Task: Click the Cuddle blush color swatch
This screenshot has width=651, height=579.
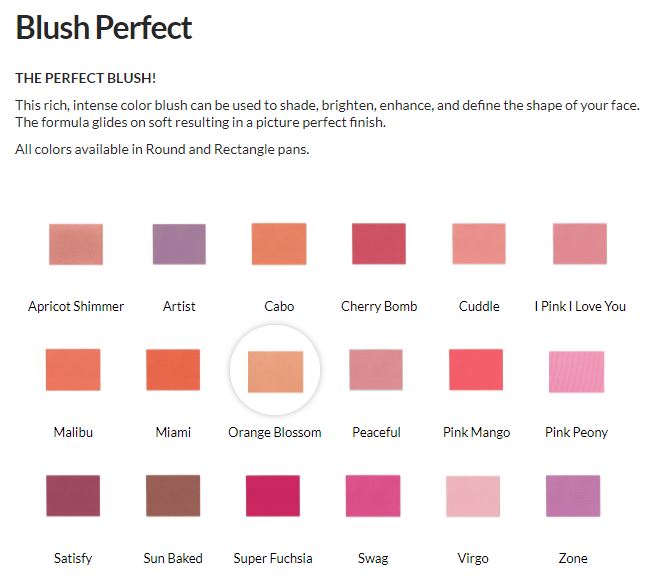Action: [479, 244]
